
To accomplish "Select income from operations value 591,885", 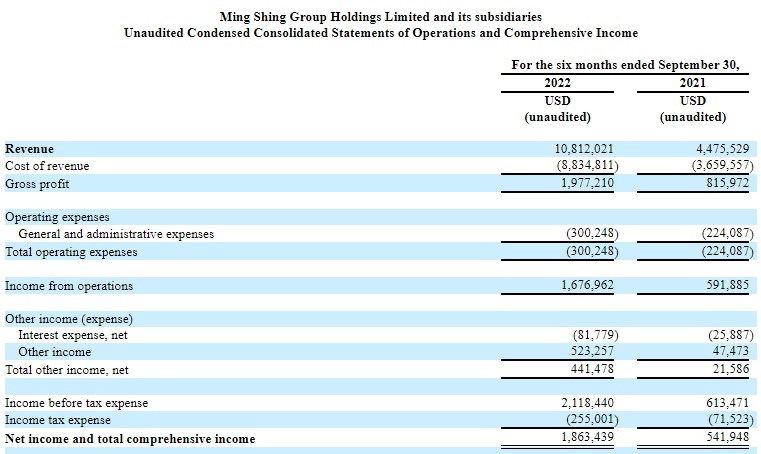I will [728, 285].
